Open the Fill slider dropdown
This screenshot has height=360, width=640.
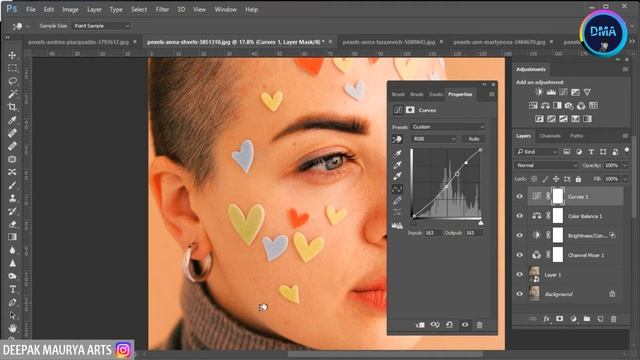point(624,179)
